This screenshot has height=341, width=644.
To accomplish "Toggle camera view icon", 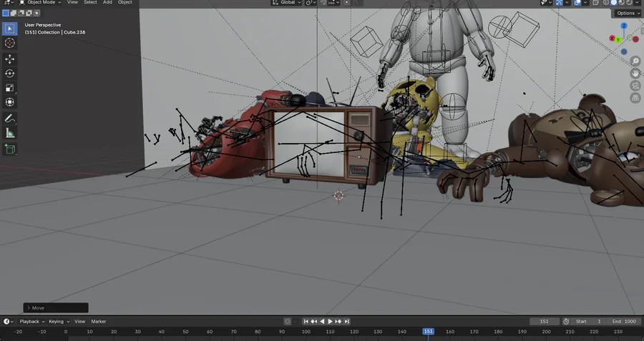I will pos(635,86).
